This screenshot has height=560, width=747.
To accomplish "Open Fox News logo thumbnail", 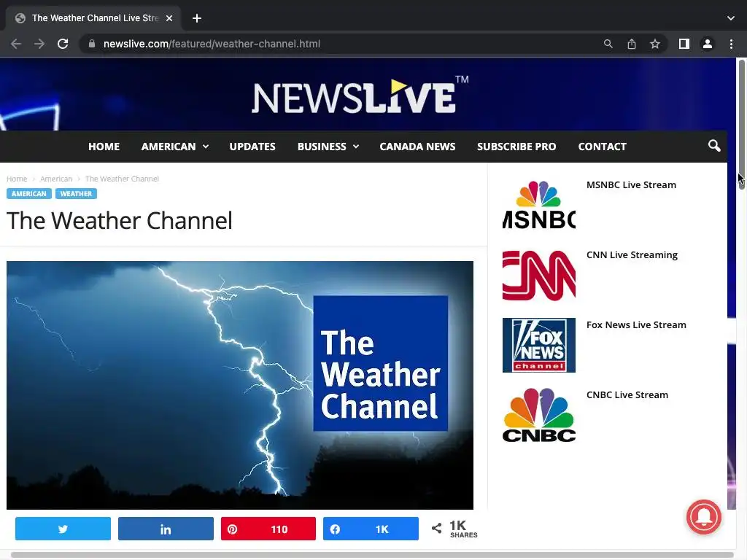I will pyautogui.click(x=539, y=345).
